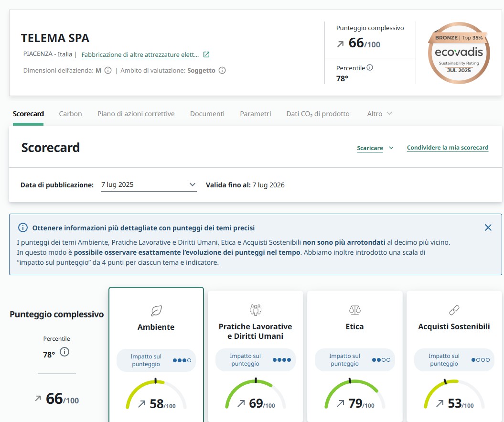Click the scales icon on Etica card
Image resolution: width=504 pixels, height=422 pixels.
(354, 310)
